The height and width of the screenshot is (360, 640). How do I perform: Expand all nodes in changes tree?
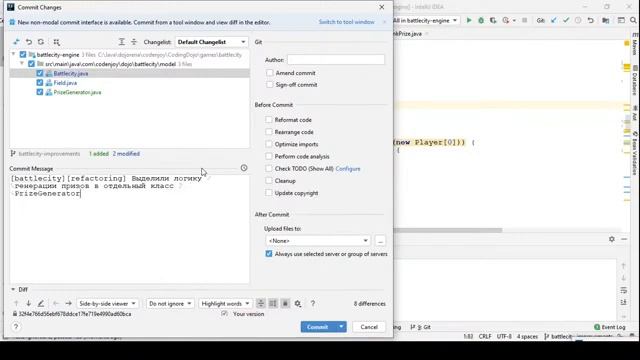pos(122,42)
